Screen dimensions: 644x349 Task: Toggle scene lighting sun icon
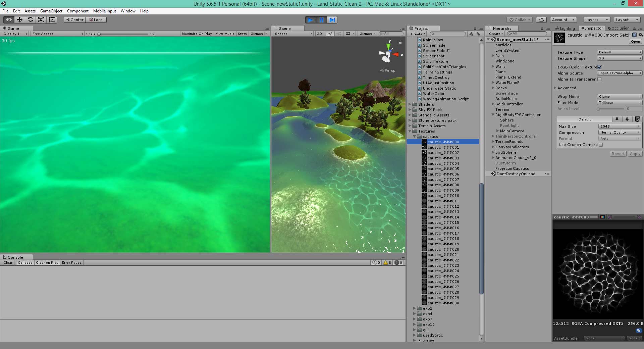click(330, 34)
